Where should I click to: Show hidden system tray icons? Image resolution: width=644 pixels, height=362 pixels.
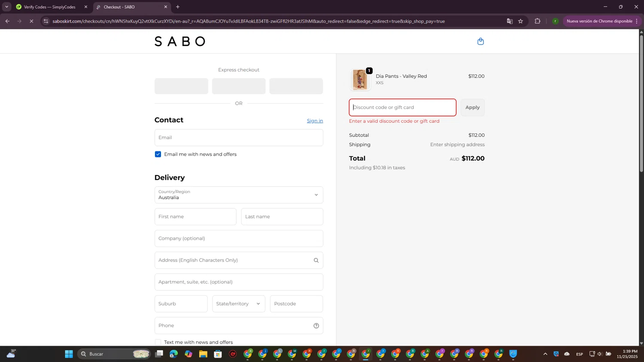545,354
